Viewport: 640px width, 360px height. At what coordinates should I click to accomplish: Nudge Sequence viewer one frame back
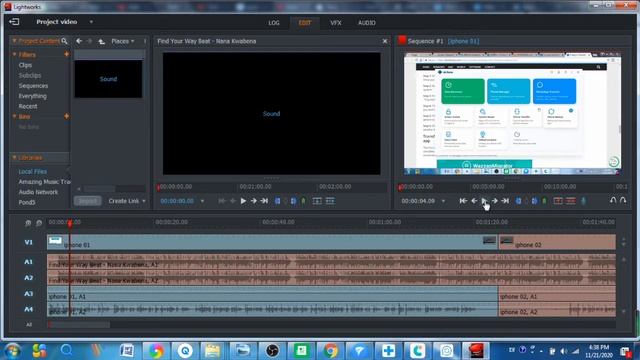click(x=474, y=201)
